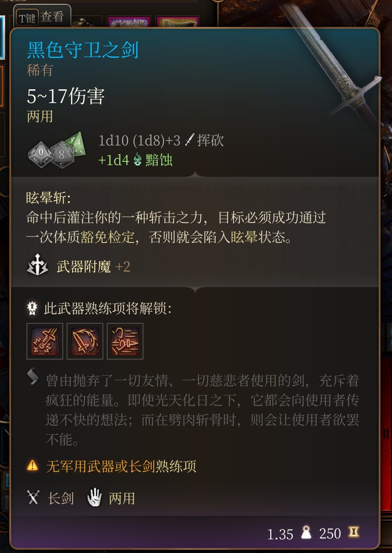Click the lore scroll icon beside description

click(x=33, y=376)
